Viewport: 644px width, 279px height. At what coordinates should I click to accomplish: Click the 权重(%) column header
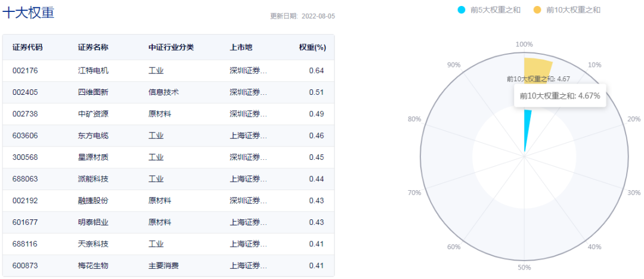tap(312, 47)
